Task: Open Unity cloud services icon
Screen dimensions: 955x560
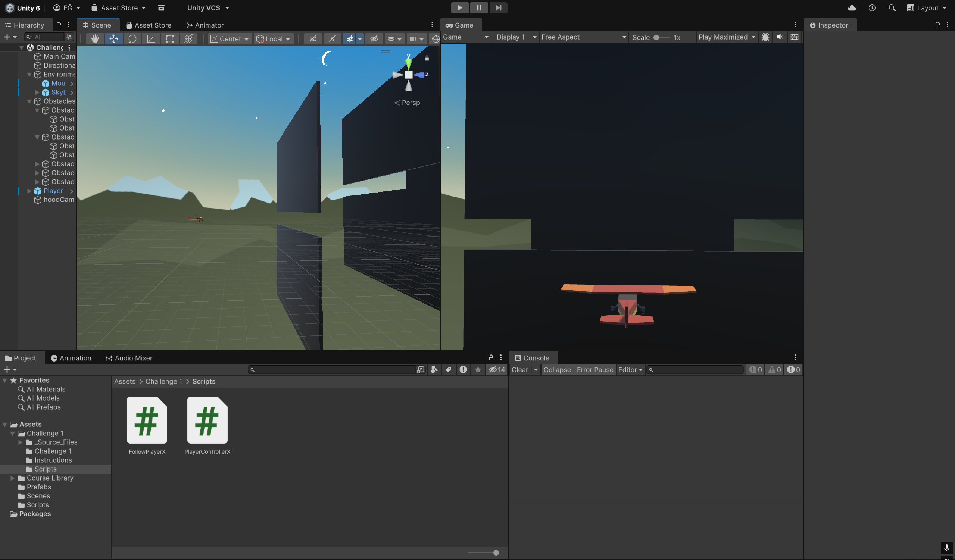Action: tap(852, 7)
